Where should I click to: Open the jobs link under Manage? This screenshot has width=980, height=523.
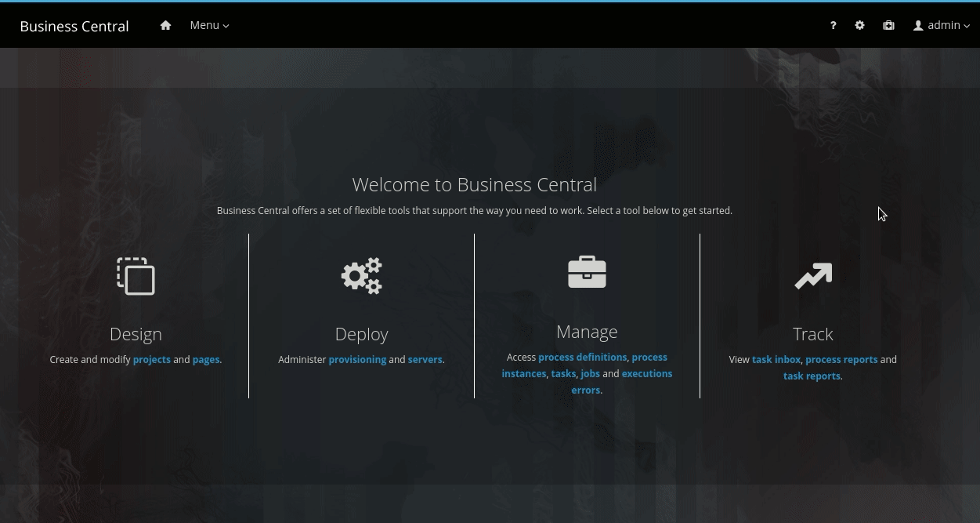[590, 373]
